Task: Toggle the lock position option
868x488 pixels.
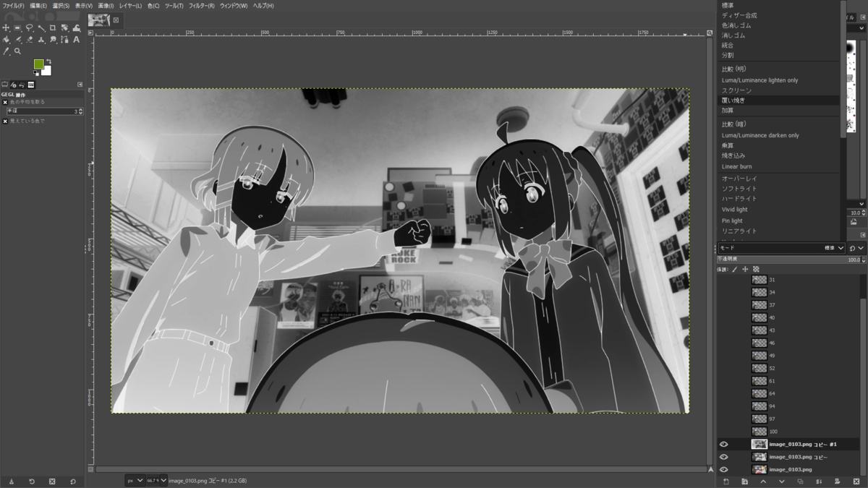Action: [745, 270]
